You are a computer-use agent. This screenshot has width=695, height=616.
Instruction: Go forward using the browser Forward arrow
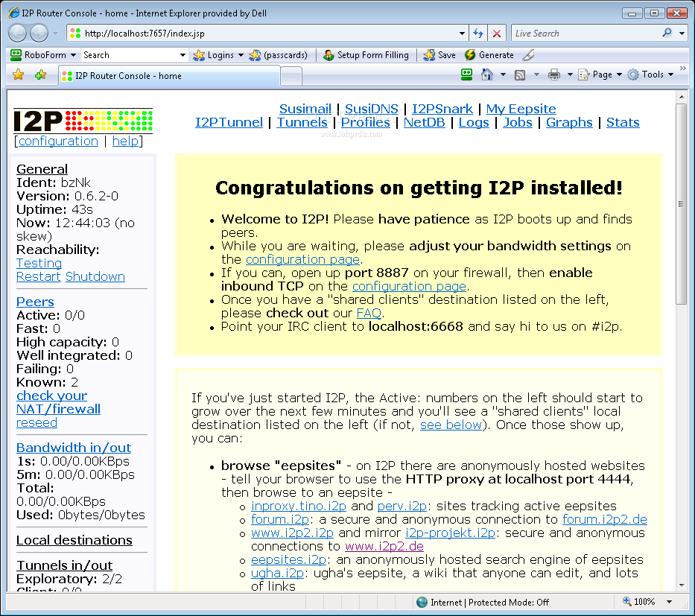39,34
